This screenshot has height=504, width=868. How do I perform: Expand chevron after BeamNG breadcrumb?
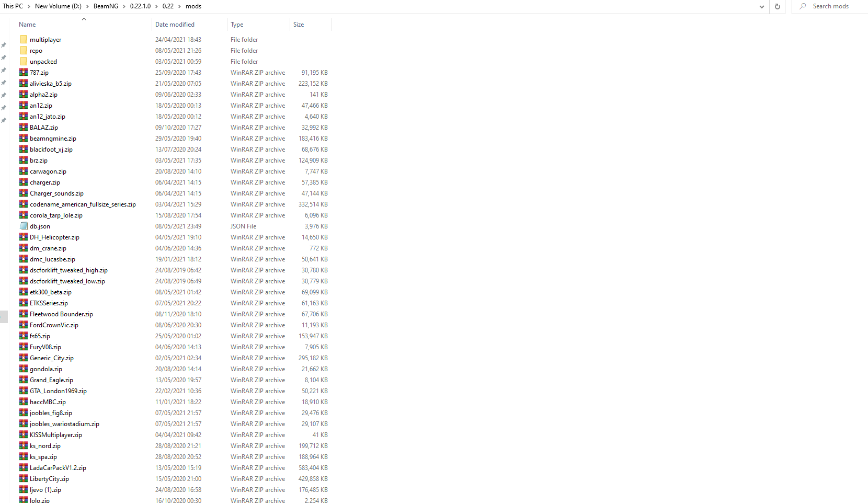click(x=124, y=6)
